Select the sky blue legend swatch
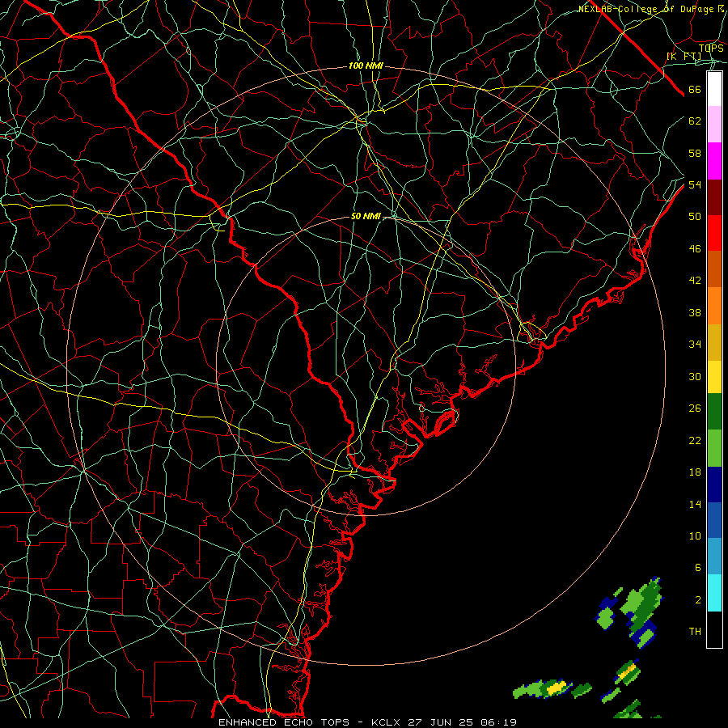The height and width of the screenshot is (728, 728). pos(714,557)
